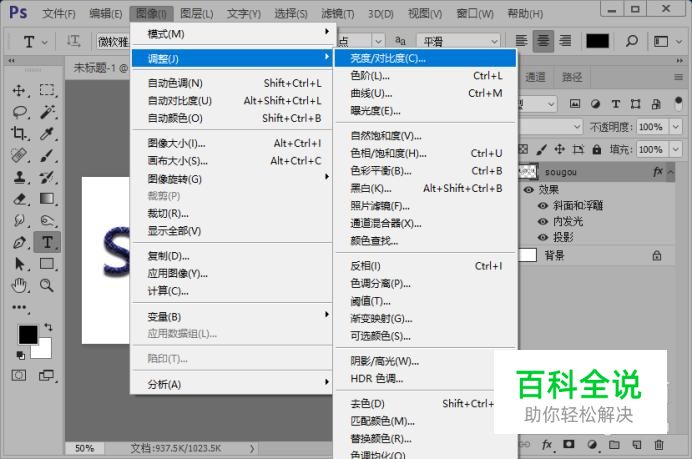Screen dimensions: 692x459
Task: Collapse the sougou layer effects list
Action: point(671,172)
